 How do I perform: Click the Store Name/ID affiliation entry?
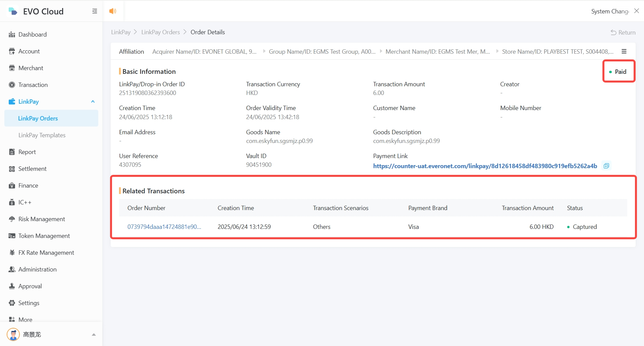(557, 52)
